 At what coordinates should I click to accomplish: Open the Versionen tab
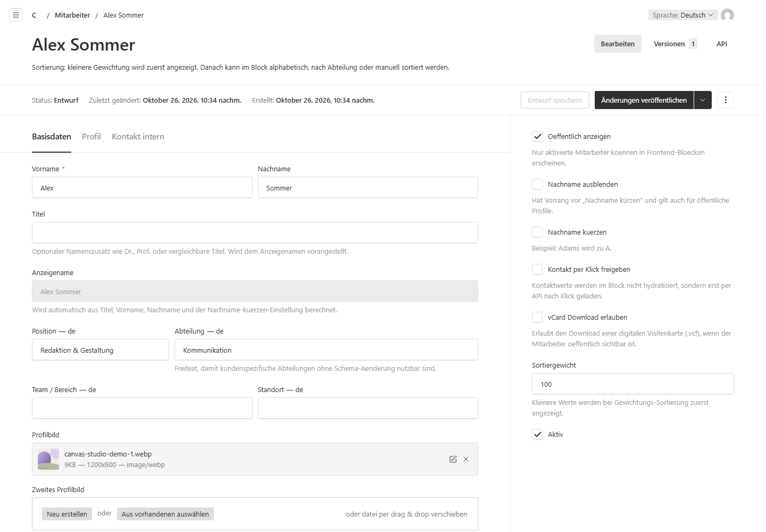[x=675, y=44]
